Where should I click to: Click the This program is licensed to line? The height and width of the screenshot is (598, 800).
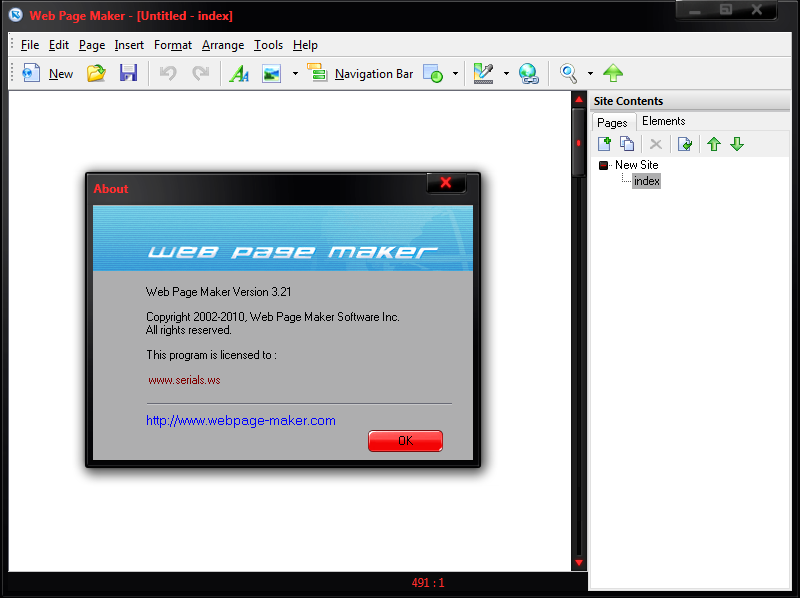[x=211, y=355]
